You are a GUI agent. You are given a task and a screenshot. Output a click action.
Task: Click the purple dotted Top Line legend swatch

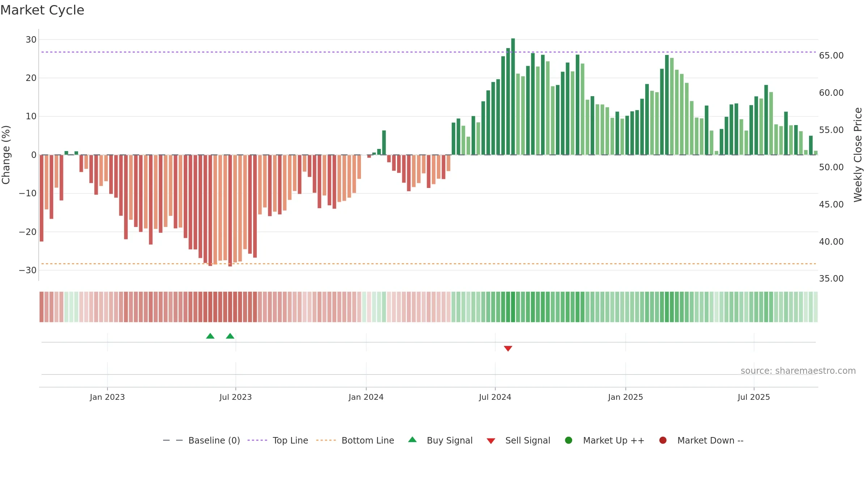257,440
